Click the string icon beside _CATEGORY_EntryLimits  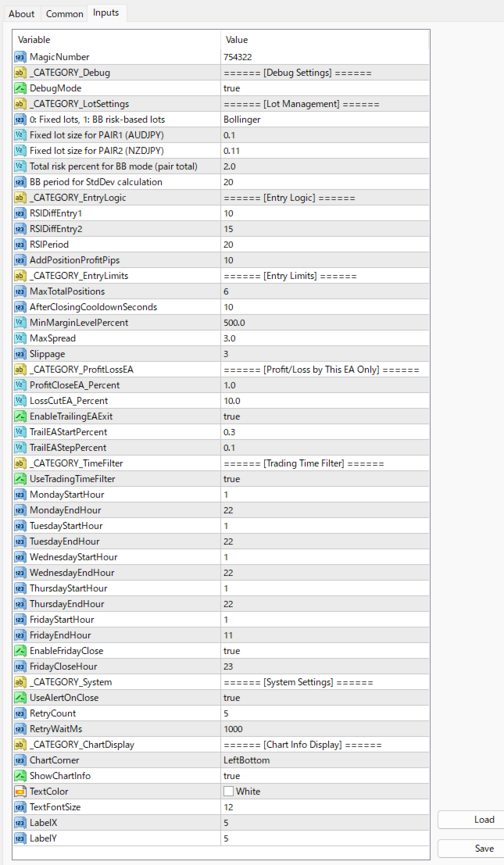point(20,276)
